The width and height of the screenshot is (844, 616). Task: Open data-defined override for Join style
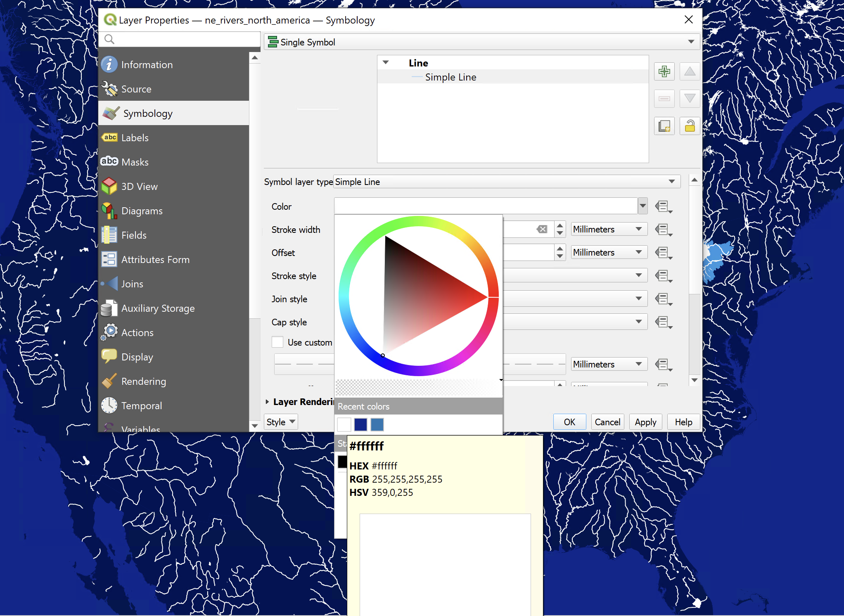pos(663,299)
